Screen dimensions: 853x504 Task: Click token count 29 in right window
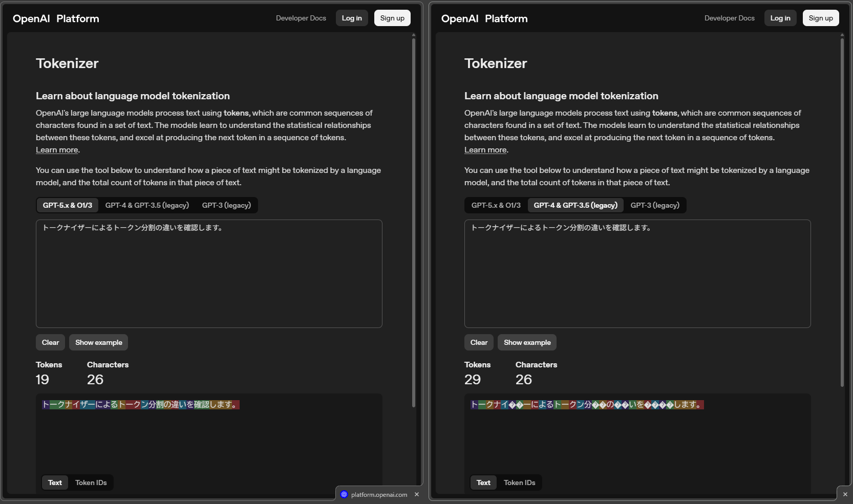473,380
